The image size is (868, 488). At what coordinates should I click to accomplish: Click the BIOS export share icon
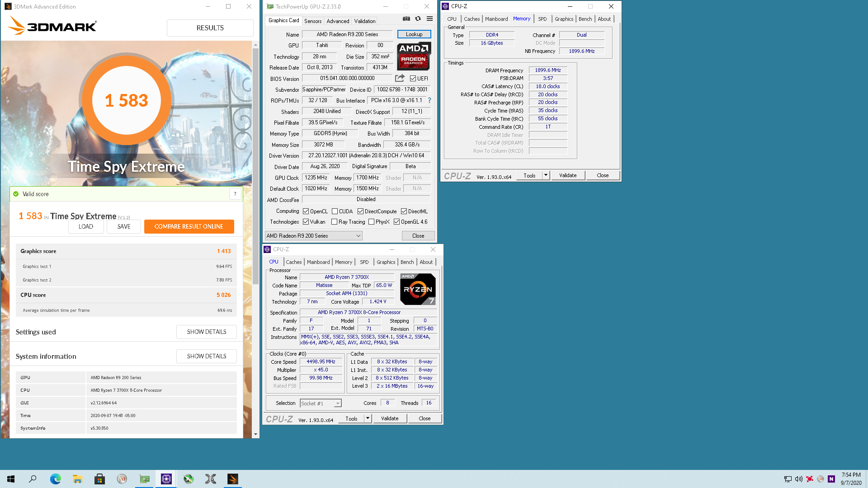400,78
